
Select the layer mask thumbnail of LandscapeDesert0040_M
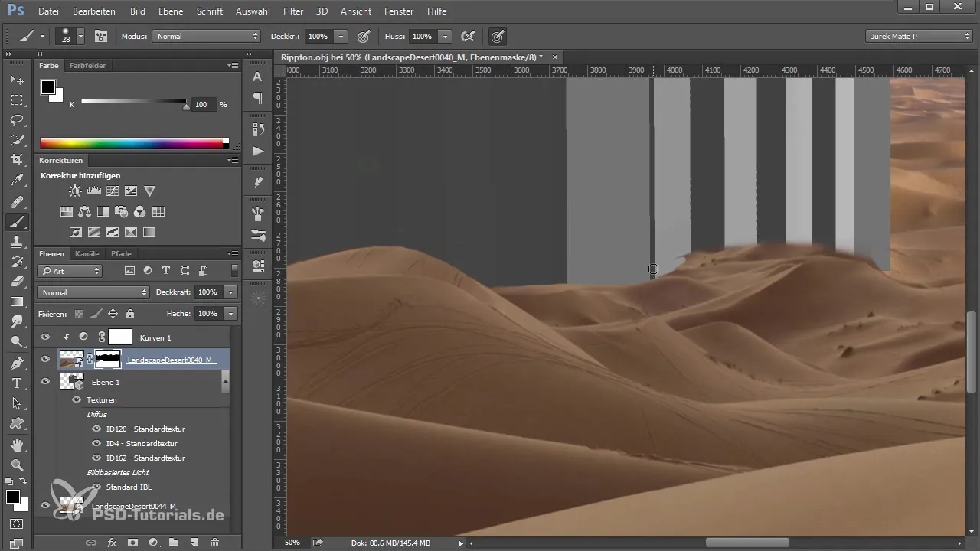pyautogui.click(x=107, y=359)
